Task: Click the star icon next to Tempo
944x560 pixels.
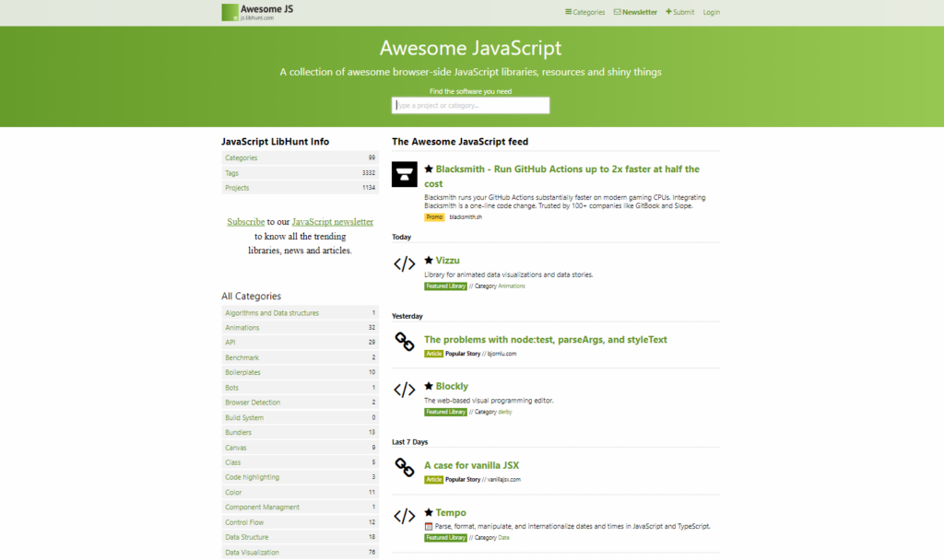Action: click(430, 512)
